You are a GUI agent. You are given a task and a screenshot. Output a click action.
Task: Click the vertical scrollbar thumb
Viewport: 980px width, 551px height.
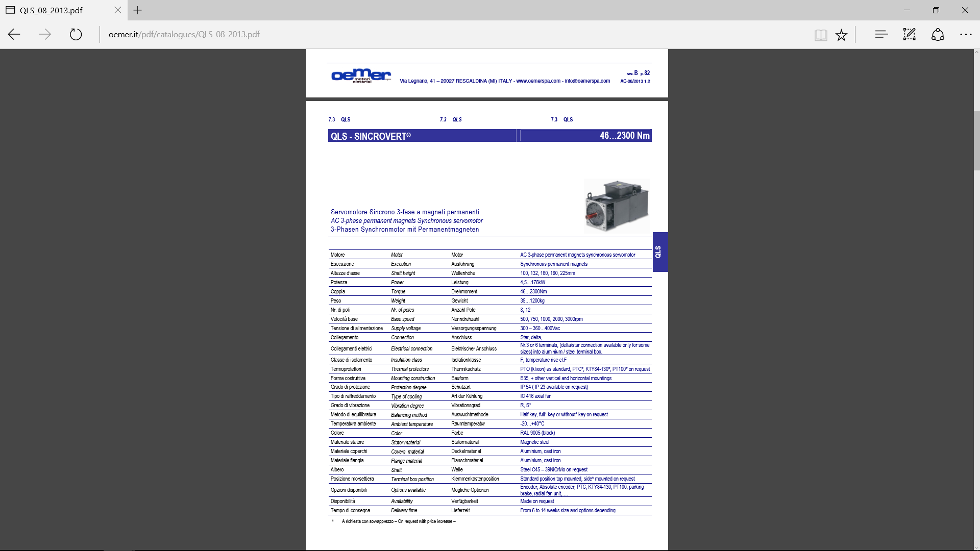(976, 140)
